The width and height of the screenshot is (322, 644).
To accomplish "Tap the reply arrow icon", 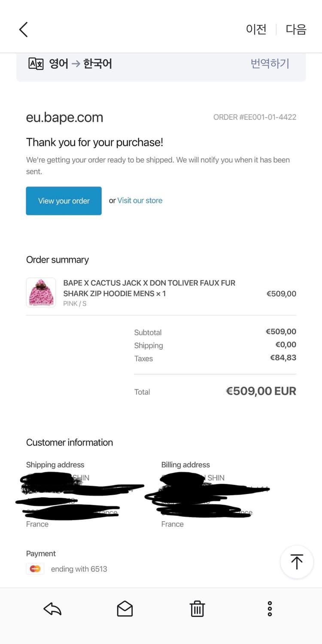I will (x=52, y=609).
